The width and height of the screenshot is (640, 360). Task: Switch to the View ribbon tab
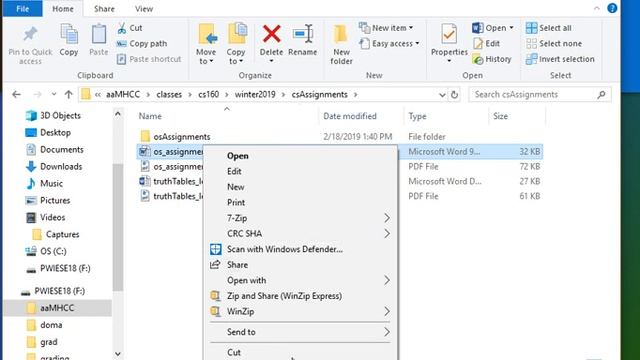click(144, 9)
